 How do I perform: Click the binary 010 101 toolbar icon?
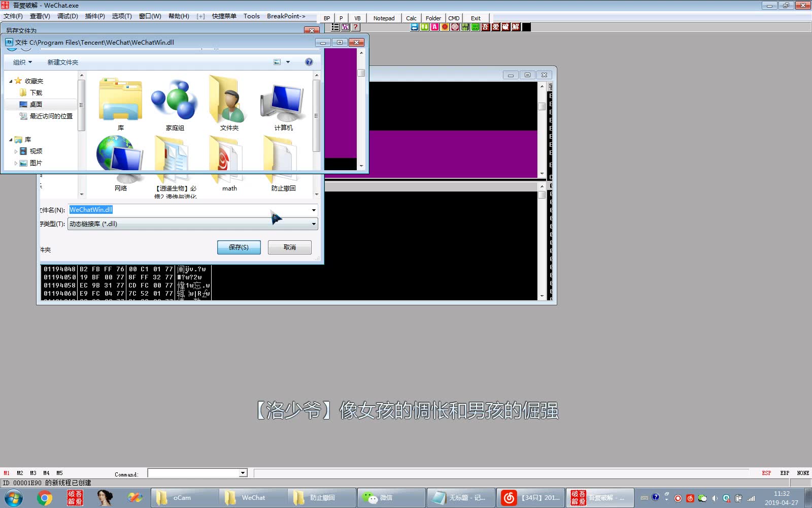465,27
